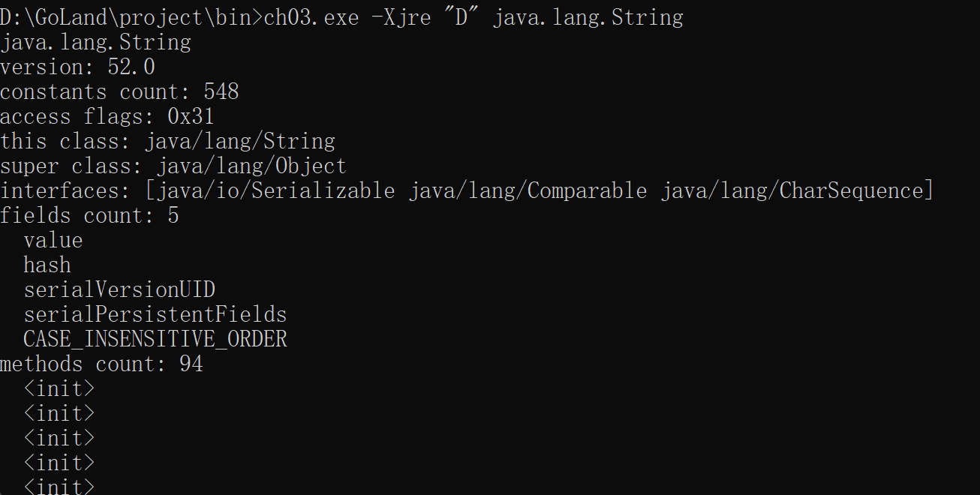Click the java.lang.String output line
The height and width of the screenshot is (495, 980).
[96, 43]
